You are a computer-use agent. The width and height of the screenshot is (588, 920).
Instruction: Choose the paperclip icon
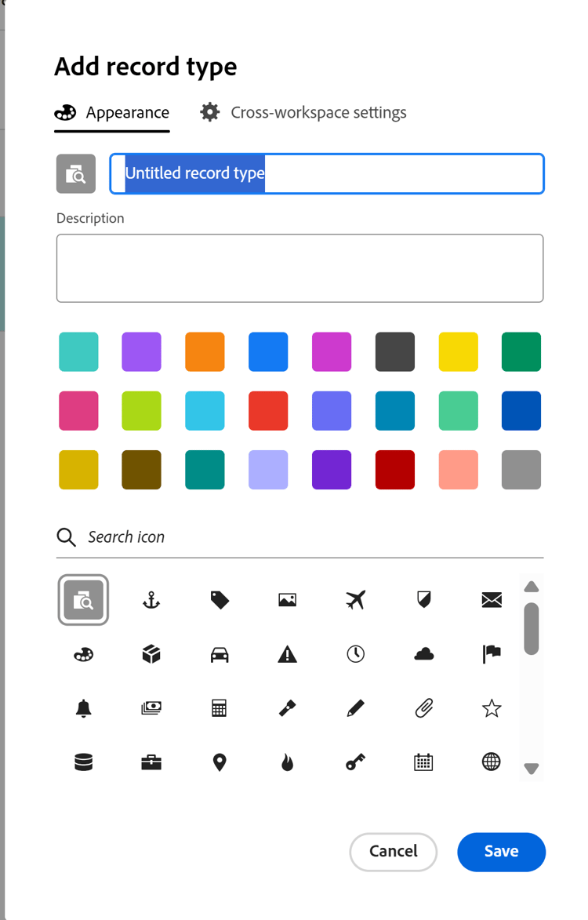[423, 707]
